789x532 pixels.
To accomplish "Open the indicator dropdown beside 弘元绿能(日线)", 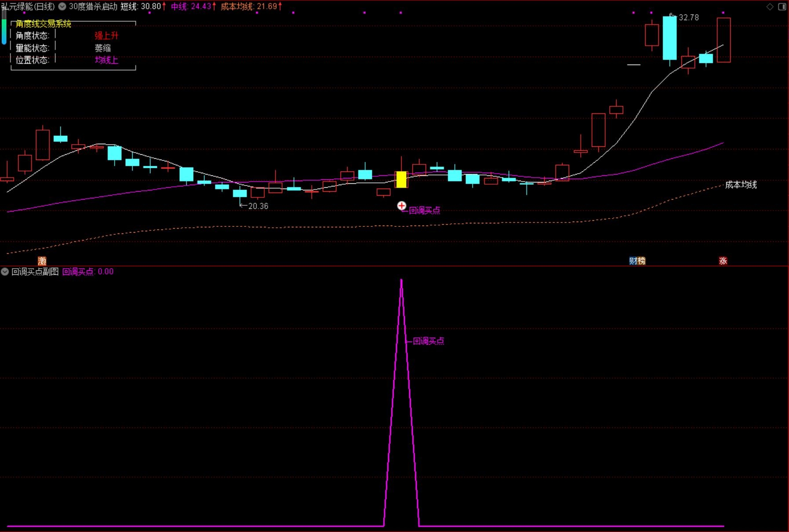I will pyautogui.click(x=62, y=6).
